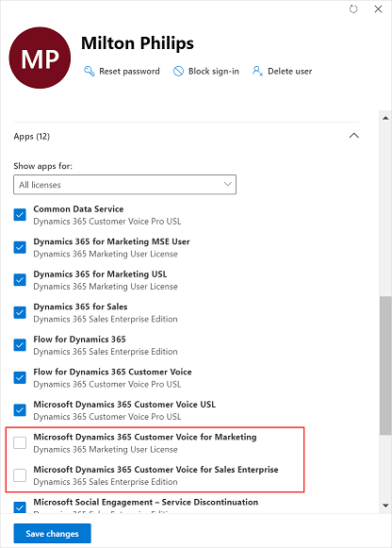The image size is (392, 548).
Task: Collapse the Apps (12) section chevron
Action: [354, 136]
